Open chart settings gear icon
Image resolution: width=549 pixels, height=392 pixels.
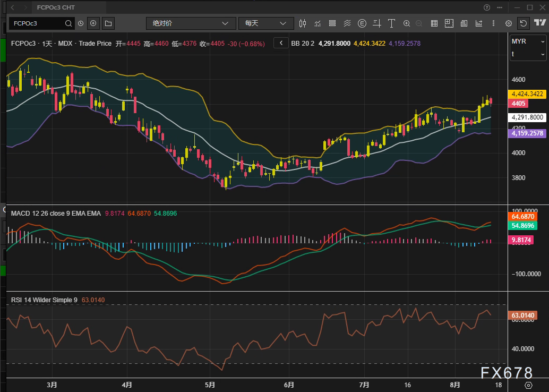pos(508,23)
